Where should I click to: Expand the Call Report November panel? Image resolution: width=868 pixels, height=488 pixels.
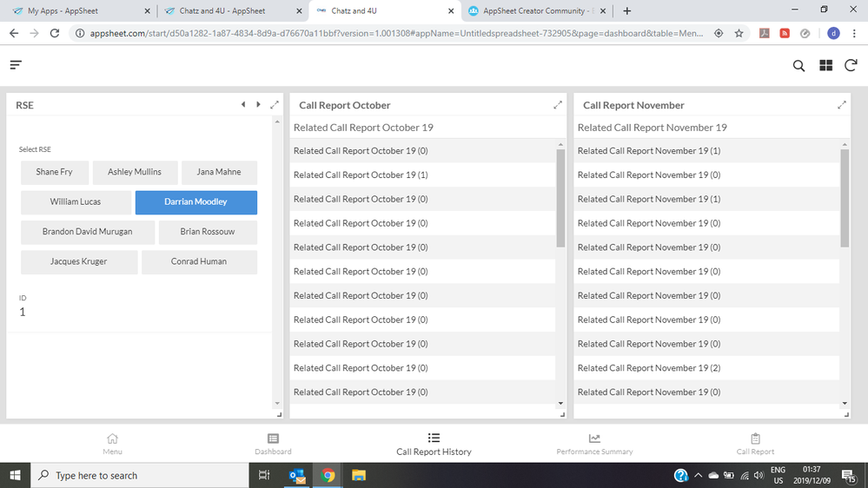click(x=842, y=105)
